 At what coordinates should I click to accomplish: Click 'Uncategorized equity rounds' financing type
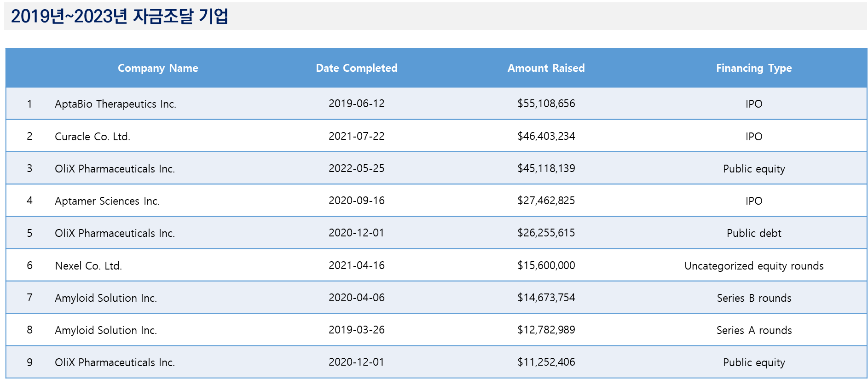pos(754,266)
